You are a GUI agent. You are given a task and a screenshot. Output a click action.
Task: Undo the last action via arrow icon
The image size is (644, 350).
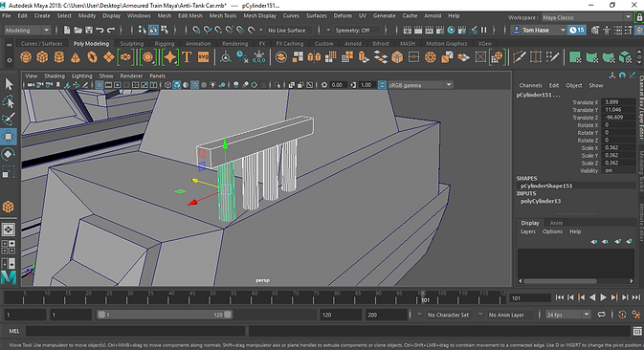click(100, 30)
